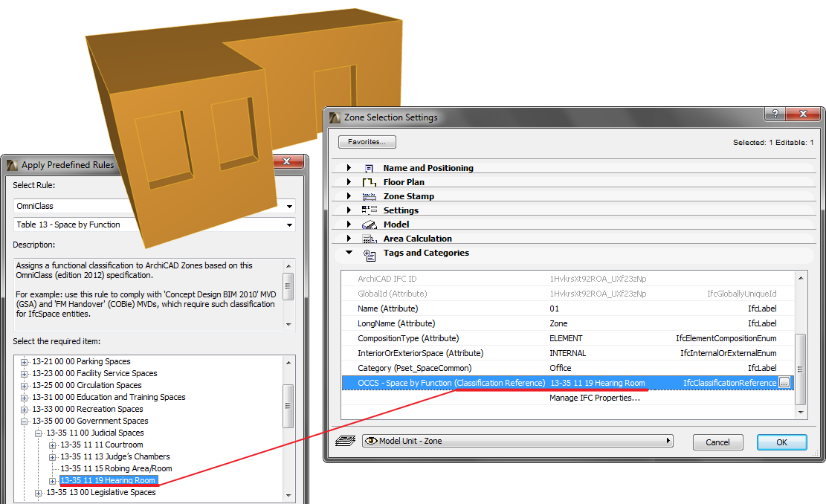Select the LongName (Attribute) row
826x504 pixels.
(567, 323)
